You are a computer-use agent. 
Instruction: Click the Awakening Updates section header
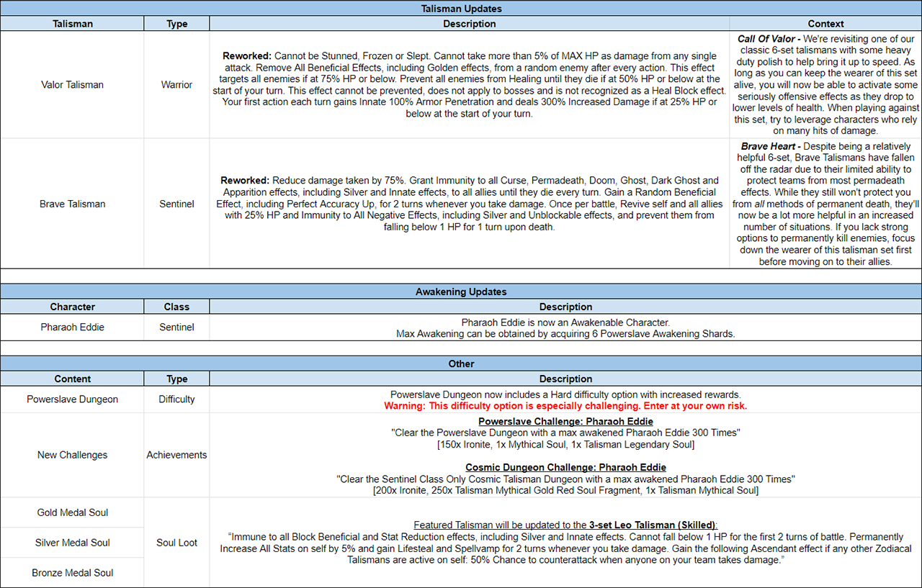coord(461,291)
